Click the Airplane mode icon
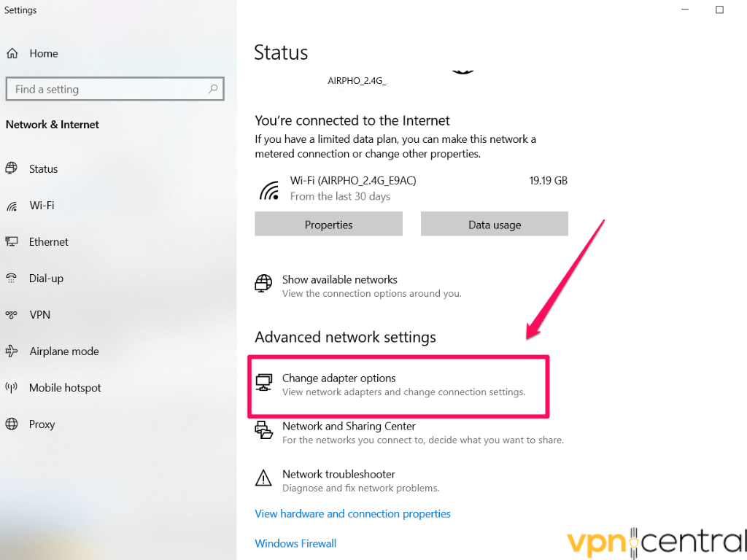 12,351
